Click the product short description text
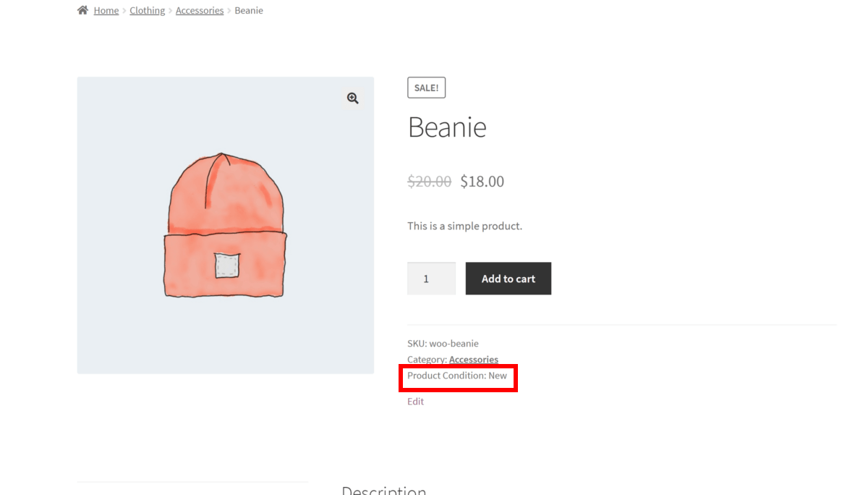Image resolution: width=868 pixels, height=495 pixels. (464, 225)
